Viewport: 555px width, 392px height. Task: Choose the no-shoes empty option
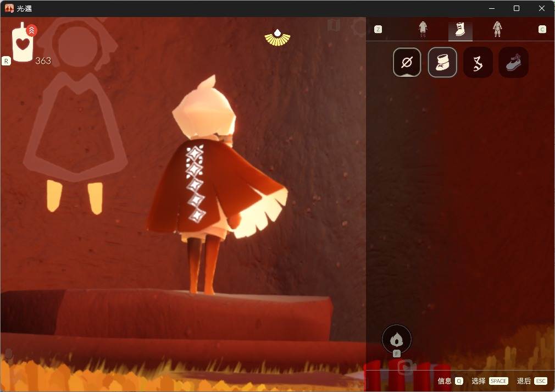pyautogui.click(x=407, y=62)
